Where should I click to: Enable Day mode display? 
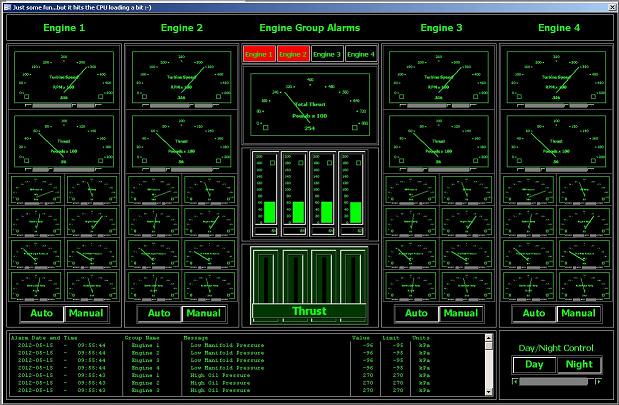534,365
